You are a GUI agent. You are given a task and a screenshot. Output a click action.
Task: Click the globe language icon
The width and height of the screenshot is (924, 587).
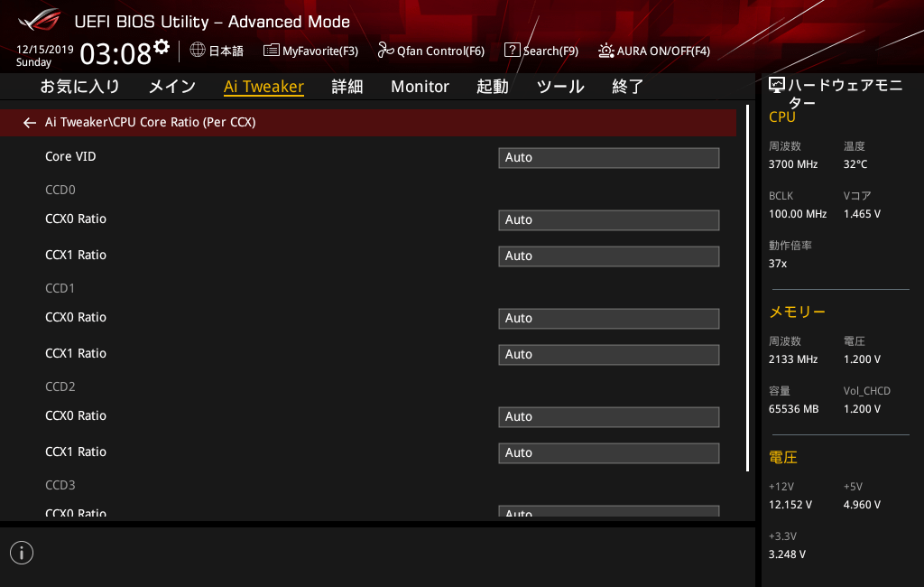198,51
